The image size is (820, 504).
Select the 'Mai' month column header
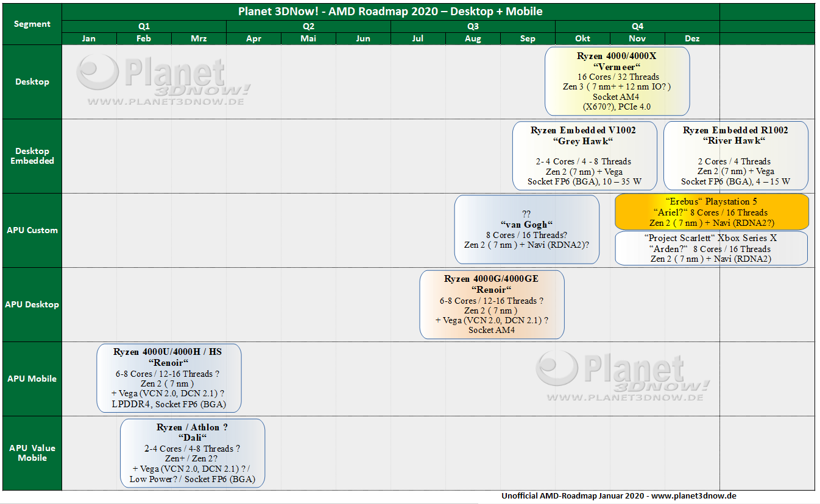click(308, 38)
